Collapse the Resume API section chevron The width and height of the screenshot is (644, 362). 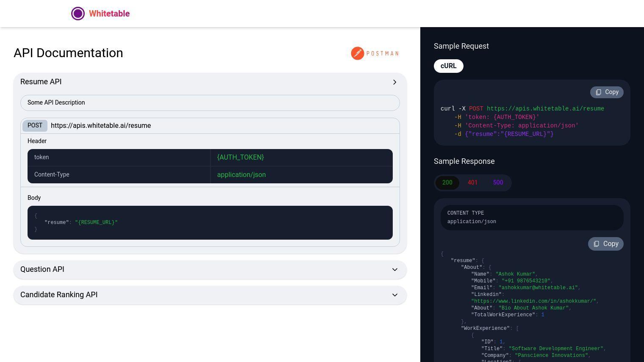[395, 82]
